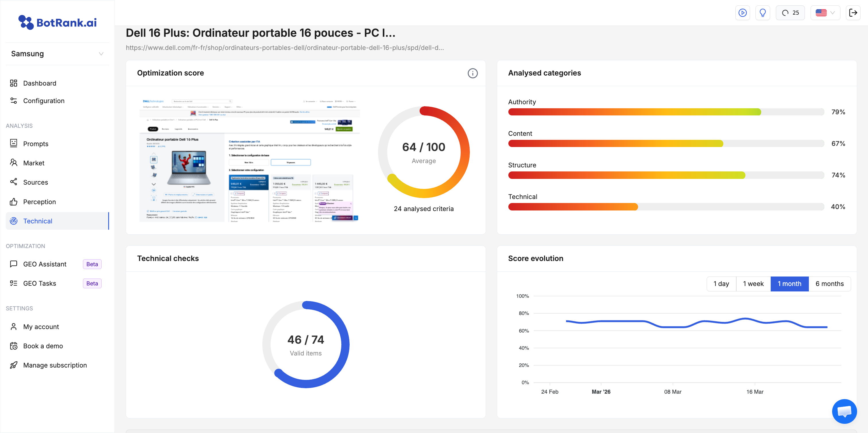Image resolution: width=868 pixels, height=433 pixels.
Task: Select the 1 day time range
Action: click(x=721, y=284)
